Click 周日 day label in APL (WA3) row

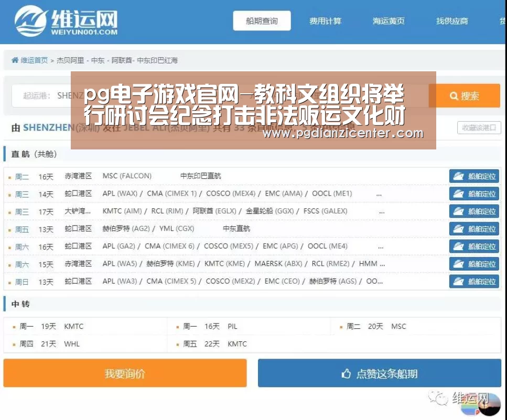tap(22, 282)
